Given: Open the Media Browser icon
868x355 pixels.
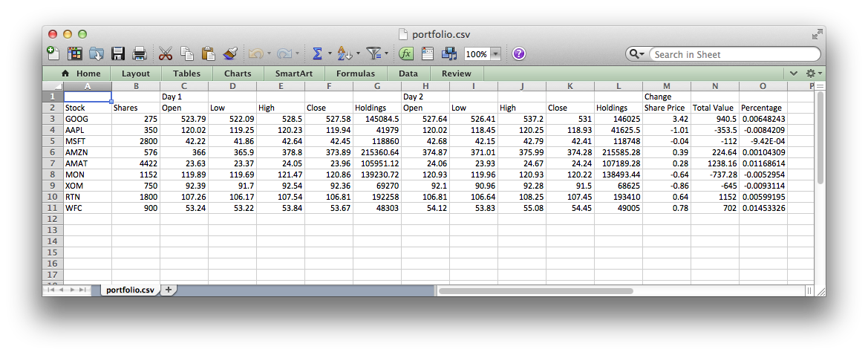Looking at the screenshot, I should click(x=449, y=53).
